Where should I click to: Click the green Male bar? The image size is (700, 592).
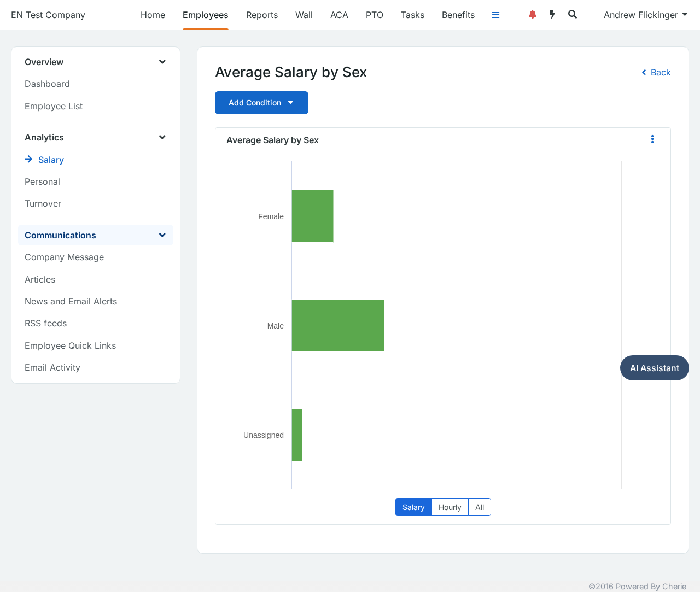338,325
